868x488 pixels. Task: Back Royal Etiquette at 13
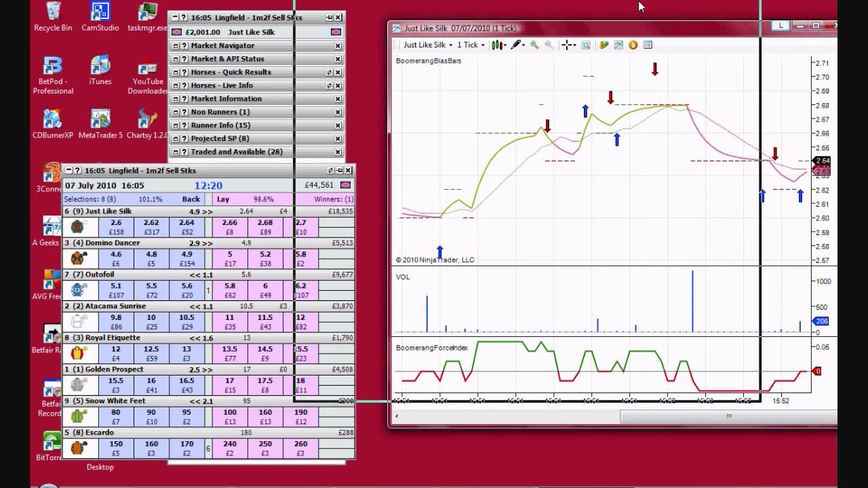click(186, 353)
